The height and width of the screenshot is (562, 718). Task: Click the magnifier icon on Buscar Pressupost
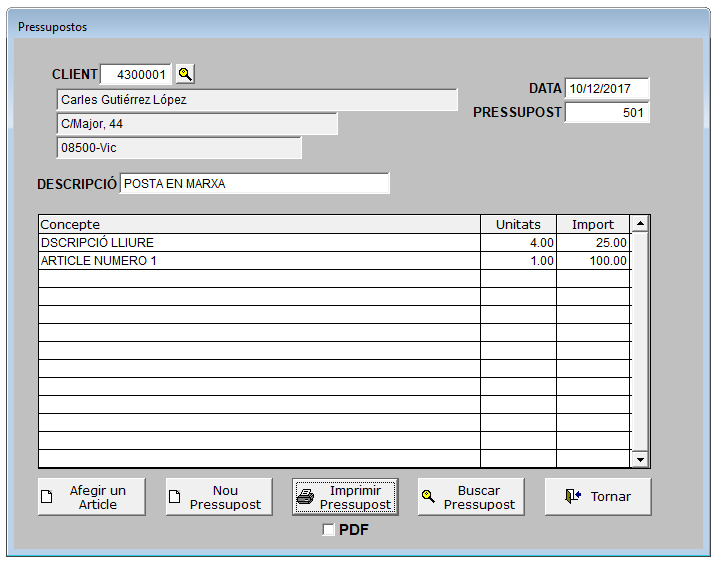(x=429, y=497)
